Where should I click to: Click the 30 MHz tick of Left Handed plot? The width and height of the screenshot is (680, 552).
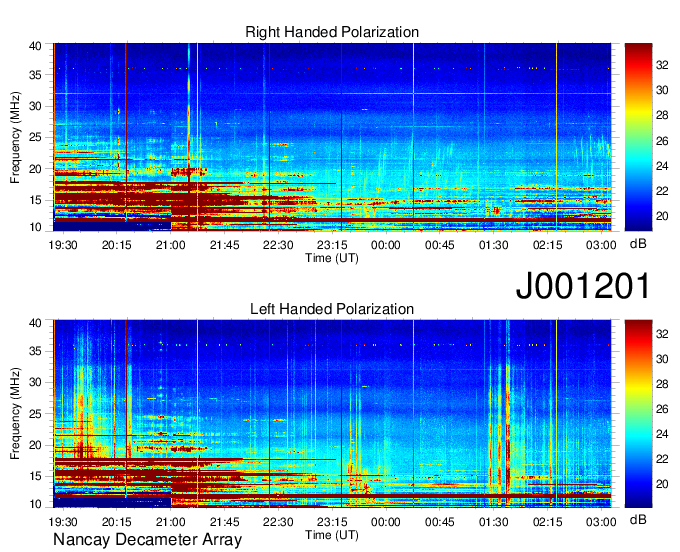[35, 382]
